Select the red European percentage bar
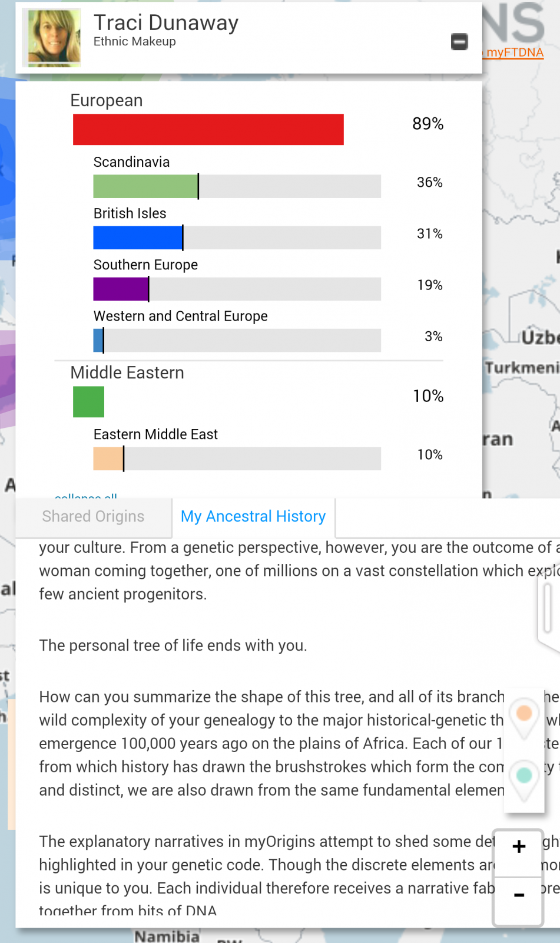 click(208, 130)
